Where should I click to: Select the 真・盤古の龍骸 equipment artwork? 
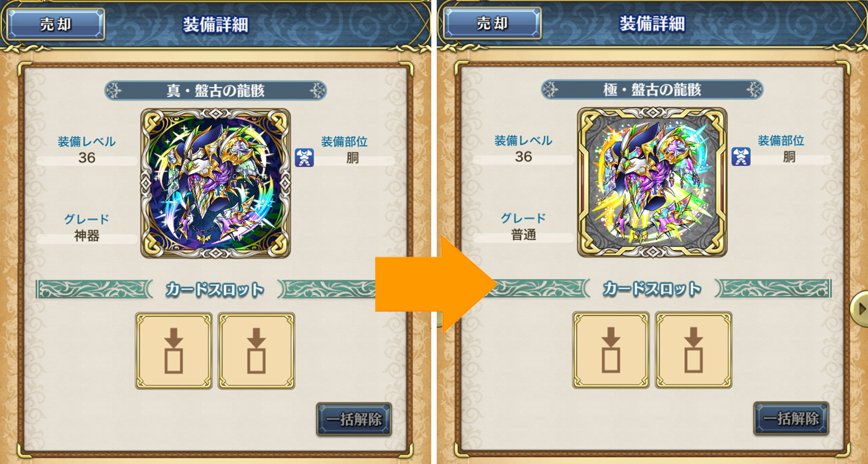pyautogui.click(x=216, y=183)
